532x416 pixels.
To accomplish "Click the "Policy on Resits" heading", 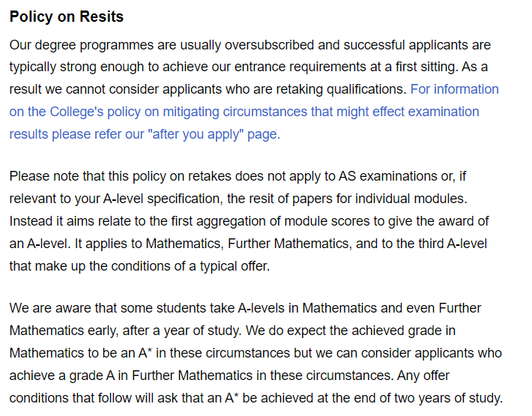I will pos(67,16).
